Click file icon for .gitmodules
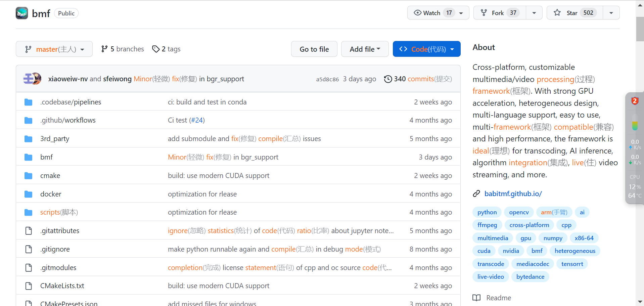Image resolution: width=644 pixels, height=306 pixels. (29, 268)
